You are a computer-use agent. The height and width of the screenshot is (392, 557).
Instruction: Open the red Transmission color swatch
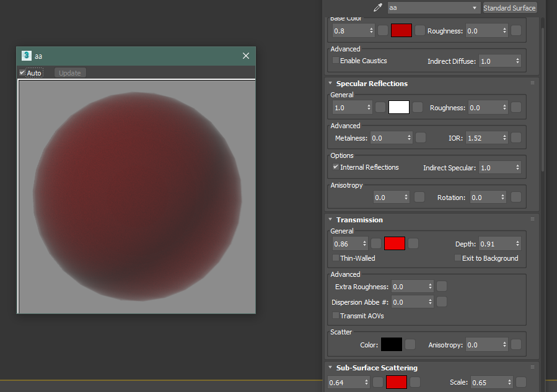click(395, 244)
